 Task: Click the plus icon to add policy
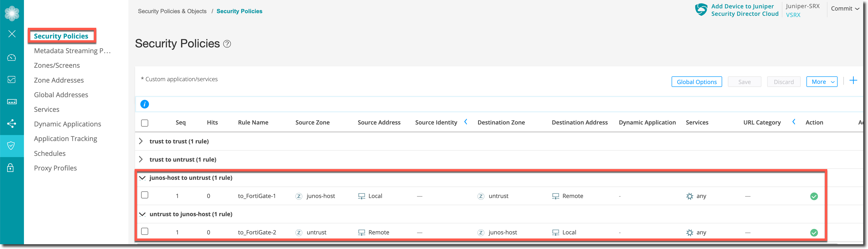click(x=853, y=80)
